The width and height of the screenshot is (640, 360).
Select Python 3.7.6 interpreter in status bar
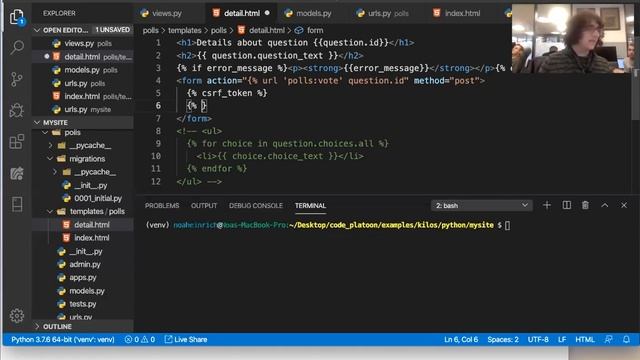point(63,340)
